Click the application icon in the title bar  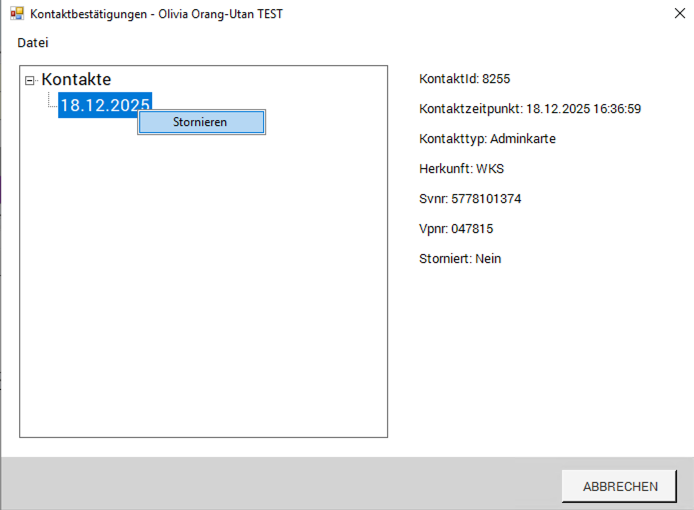16,14
